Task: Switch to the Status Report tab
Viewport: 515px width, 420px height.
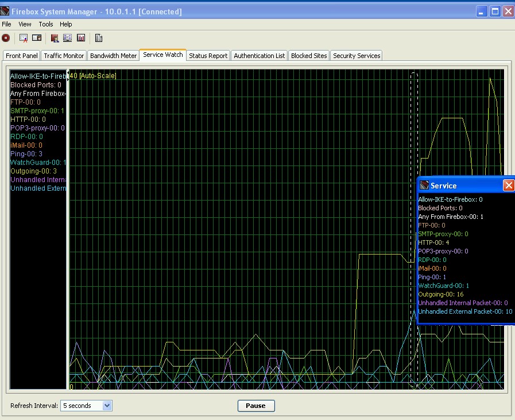Action: [208, 56]
